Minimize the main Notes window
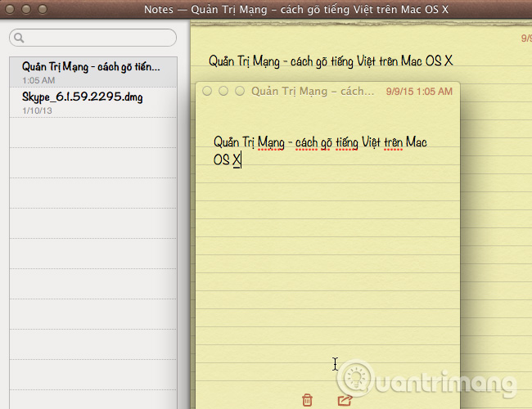The height and width of the screenshot is (409, 532). coord(26,9)
